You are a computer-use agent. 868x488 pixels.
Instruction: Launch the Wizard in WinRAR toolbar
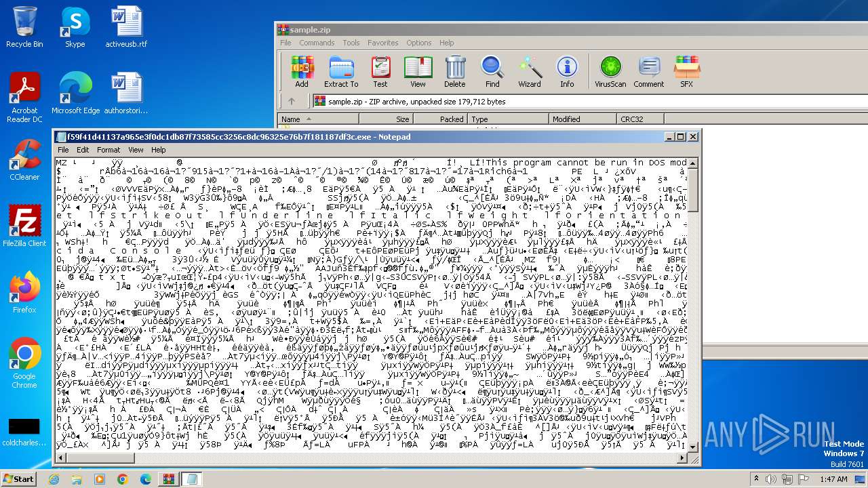tap(530, 72)
